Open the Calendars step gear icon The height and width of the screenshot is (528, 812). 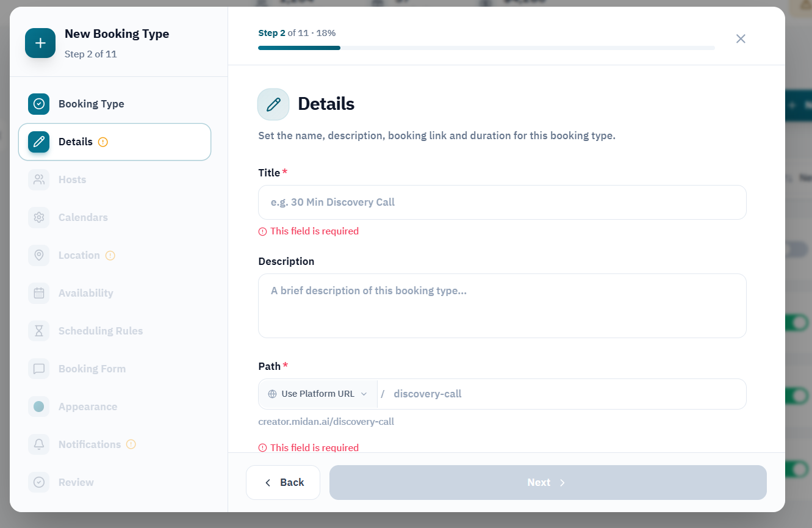39,217
